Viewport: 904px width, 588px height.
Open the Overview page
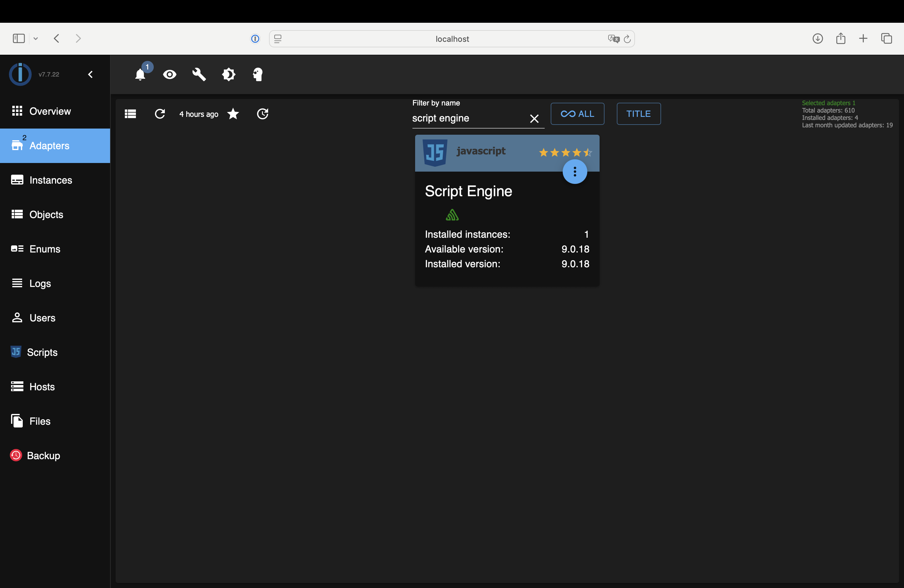(55, 111)
